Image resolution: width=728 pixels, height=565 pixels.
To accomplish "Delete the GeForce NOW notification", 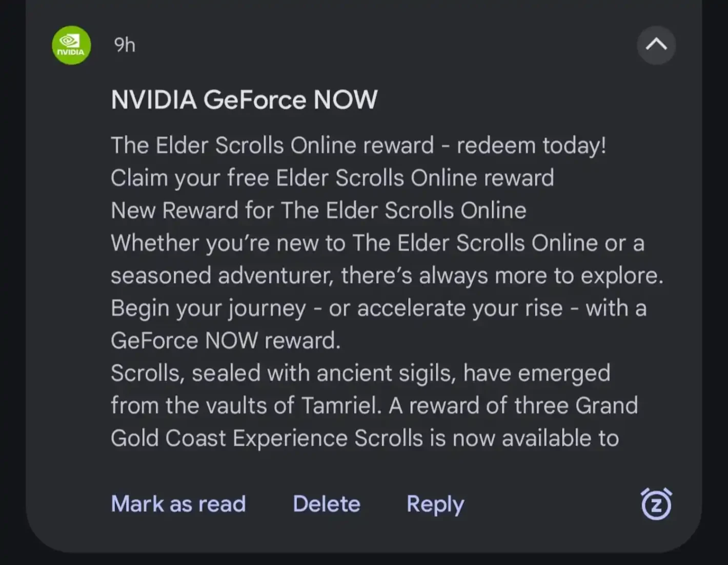I will tap(327, 504).
